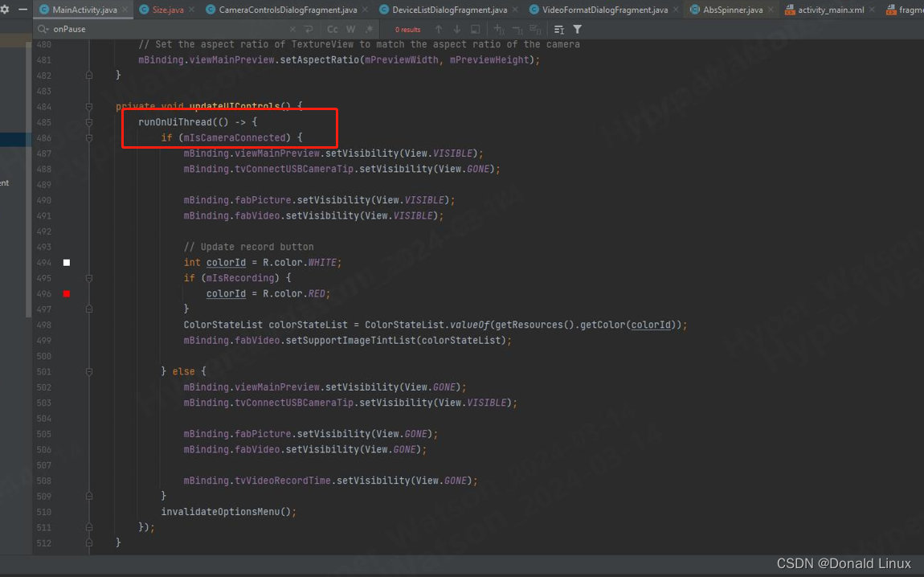Image resolution: width=924 pixels, height=577 pixels.
Task: Close the MainActivity.java tab
Action: (x=125, y=10)
